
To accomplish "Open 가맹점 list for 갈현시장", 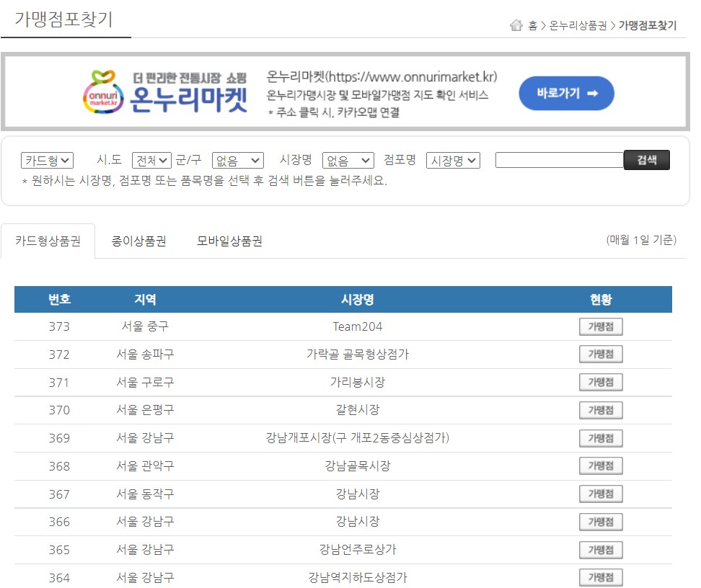I will 601,410.
